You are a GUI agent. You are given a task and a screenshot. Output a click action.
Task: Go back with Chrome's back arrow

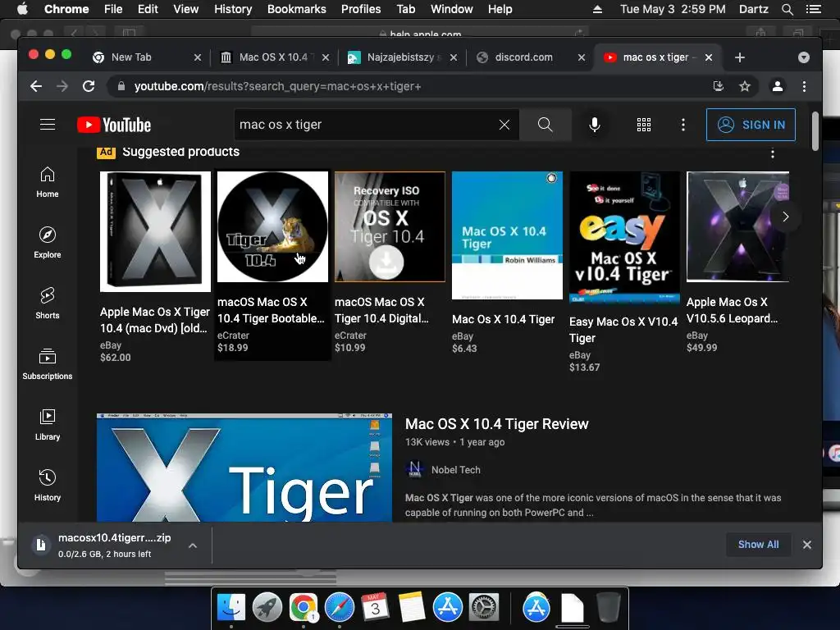(x=36, y=86)
